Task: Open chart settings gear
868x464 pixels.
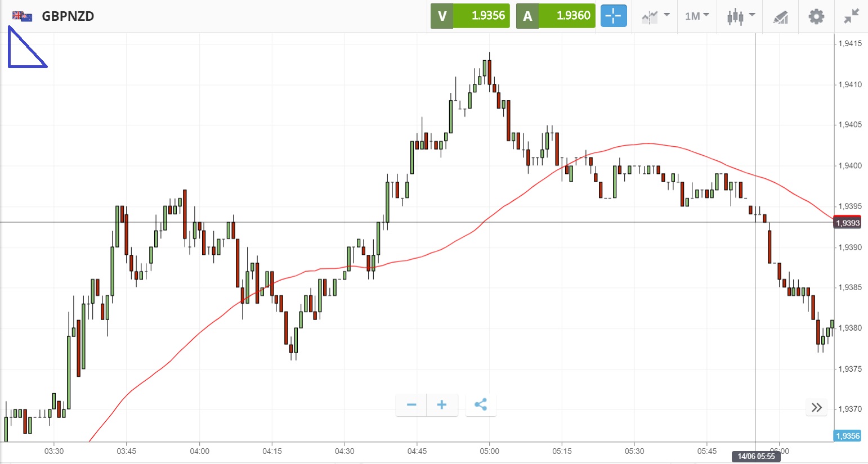Action: point(816,16)
